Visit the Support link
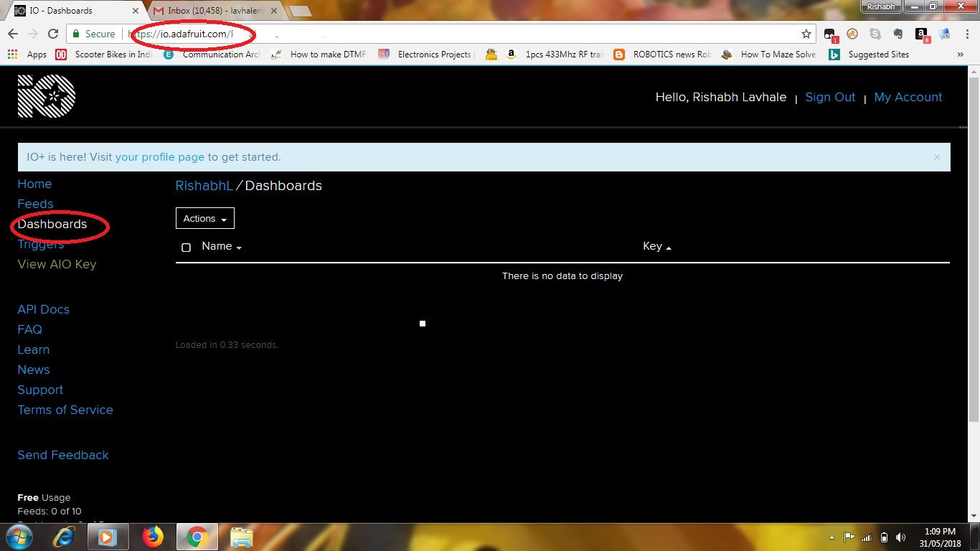 point(40,390)
